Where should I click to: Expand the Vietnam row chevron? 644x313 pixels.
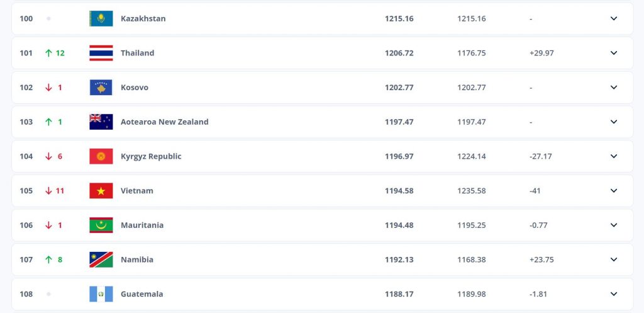click(614, 191)
